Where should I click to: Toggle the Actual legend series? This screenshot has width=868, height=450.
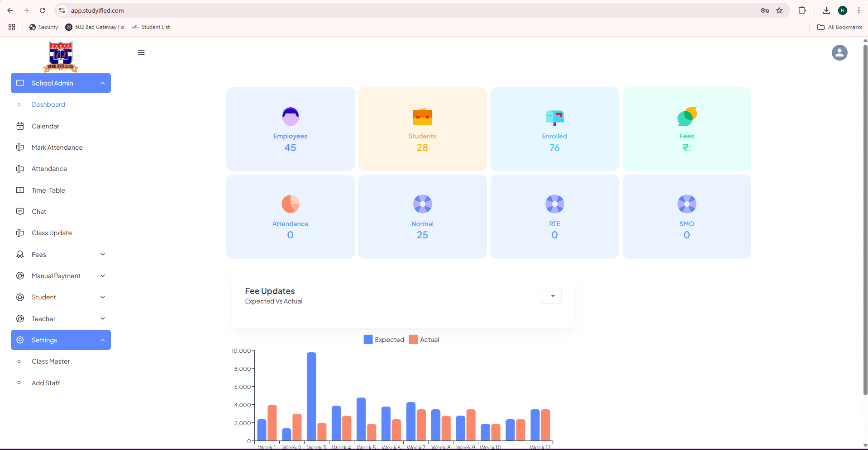point(424,340)
